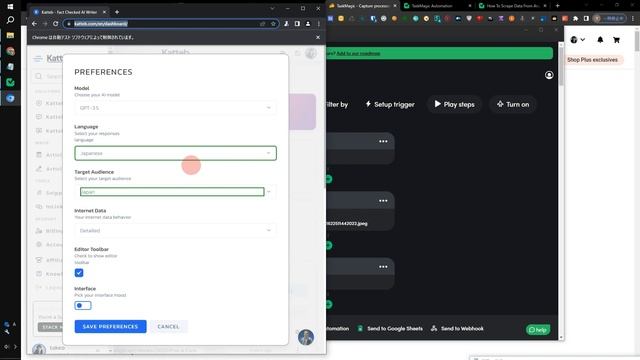Viewport: 640px width, 360px height.
Task: Open a new tab in the right Chrome window
Action: tap(557, 6)
